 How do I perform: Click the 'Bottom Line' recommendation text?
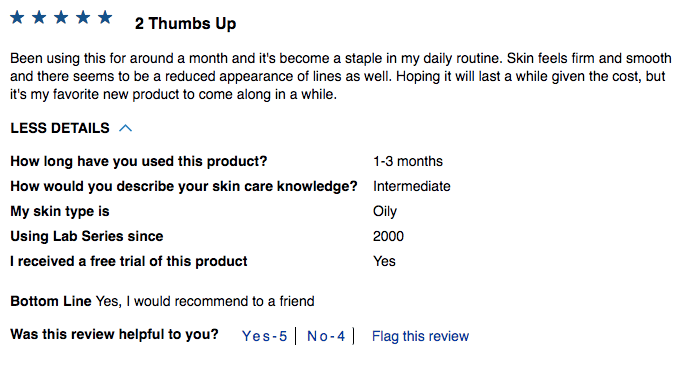point(162,301)
